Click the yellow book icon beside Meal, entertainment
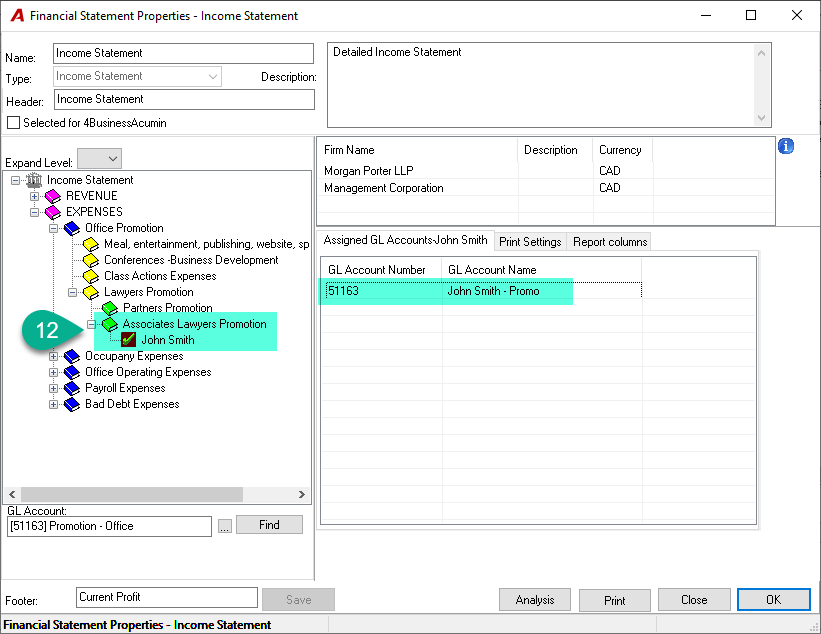This screenshot has width=821, height=634. (x=91, y=244)
